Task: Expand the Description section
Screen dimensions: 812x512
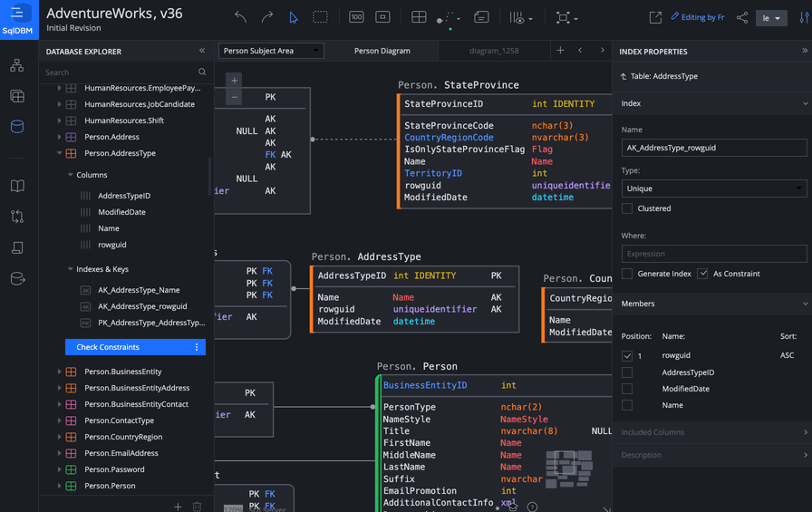Action: point(712,455)
